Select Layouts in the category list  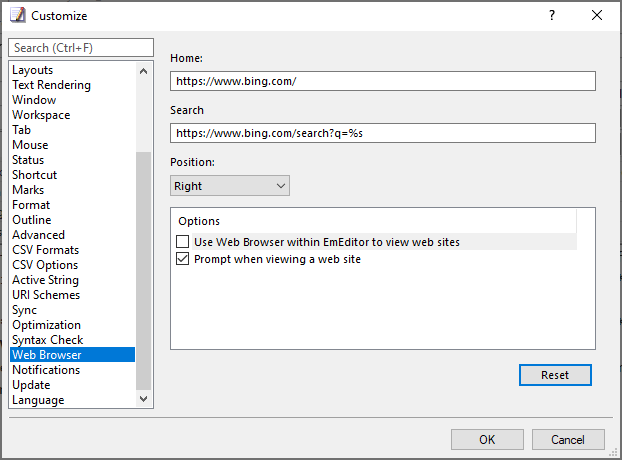(x=33, y=70)
